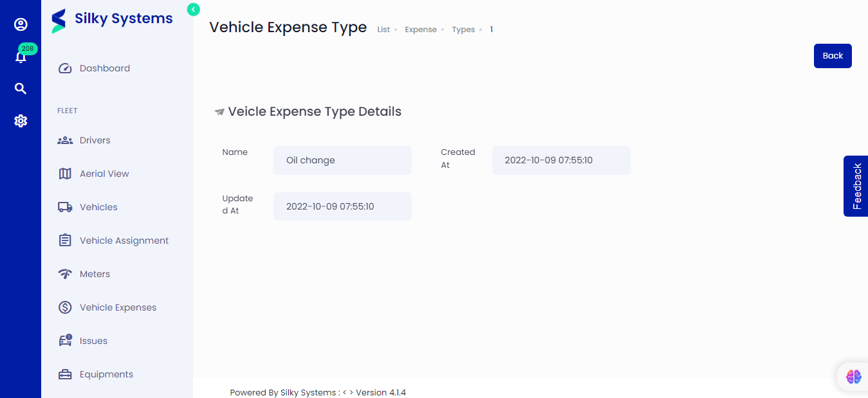This screenshot has height=398, width=868.
Task: Open the Feedback tab
Action: click(x=856, y=186)
